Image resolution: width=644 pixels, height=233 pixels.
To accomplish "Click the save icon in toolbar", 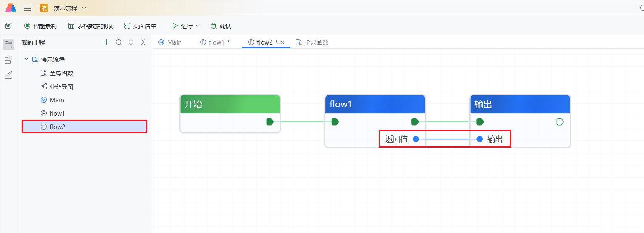I will pyautogui.click(x=8, y=26).
